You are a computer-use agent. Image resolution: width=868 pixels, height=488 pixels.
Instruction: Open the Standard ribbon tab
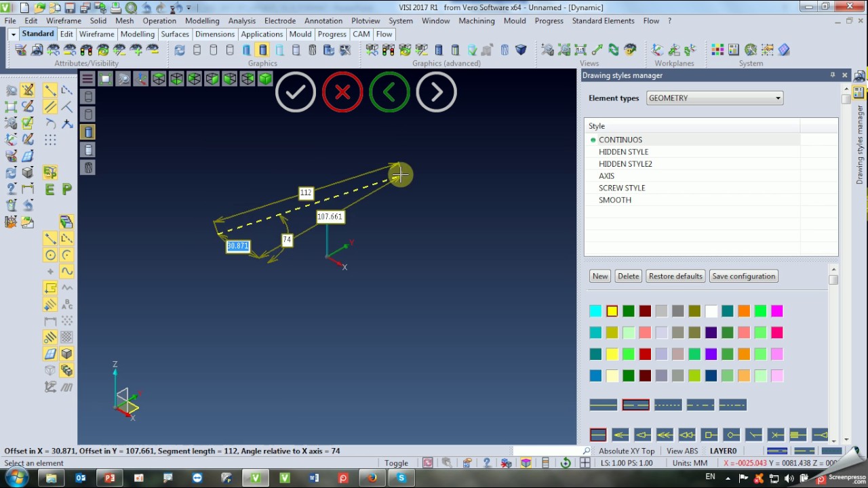37,34
